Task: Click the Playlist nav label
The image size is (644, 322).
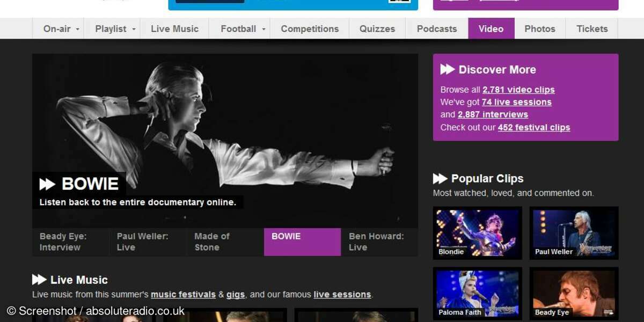Action: (111, 29)
